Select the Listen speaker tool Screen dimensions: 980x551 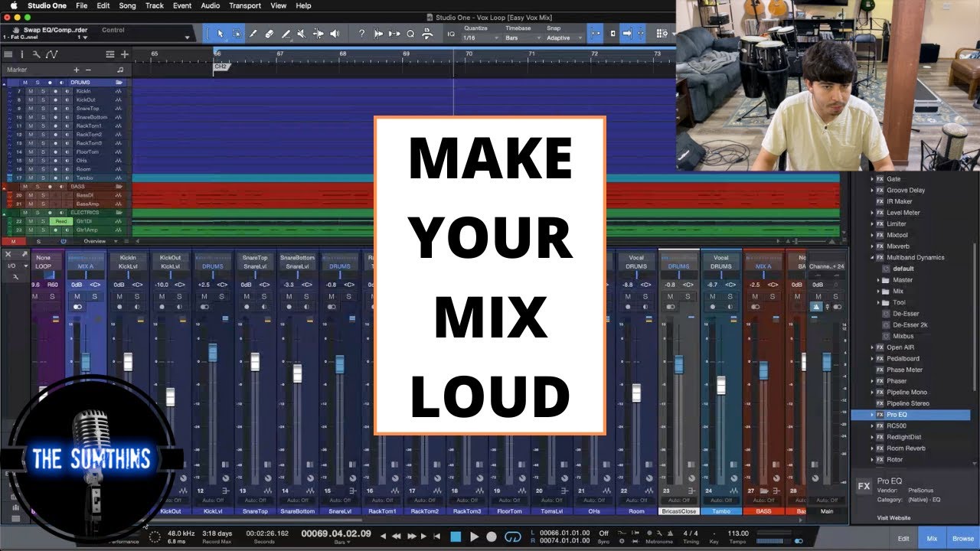(335, 34)
